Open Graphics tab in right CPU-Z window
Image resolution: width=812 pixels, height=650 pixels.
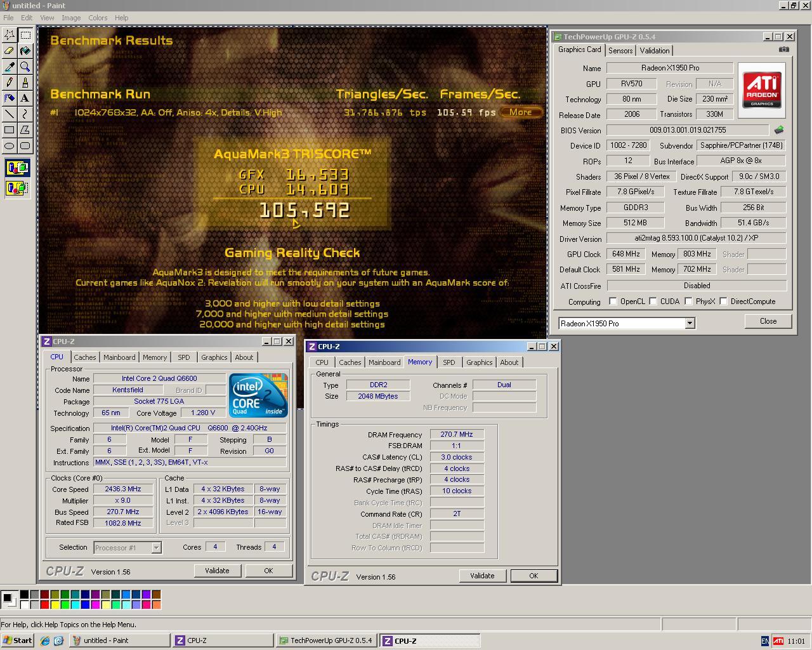pyautogui.click(x=479, y=362)
